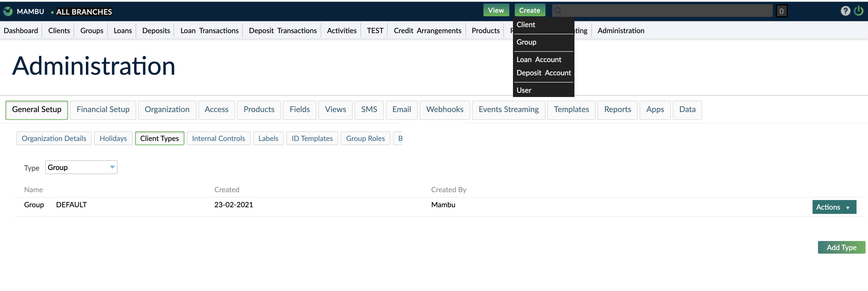Screen dimensions: 868x291
Task: Expand the Create menu
Action: coord(530,10)
